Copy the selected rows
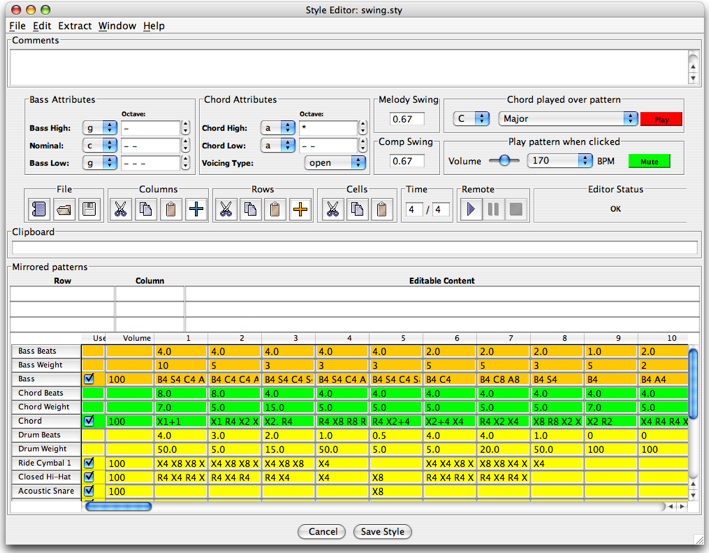The image size is (709, 553). (x=250, y=209)
